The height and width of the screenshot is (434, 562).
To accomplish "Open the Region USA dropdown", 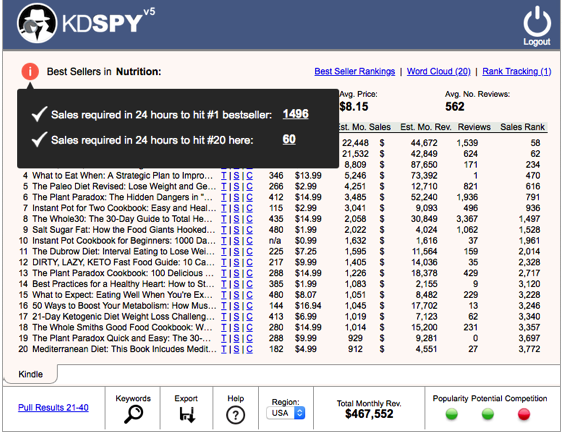I will pos(286,413).
